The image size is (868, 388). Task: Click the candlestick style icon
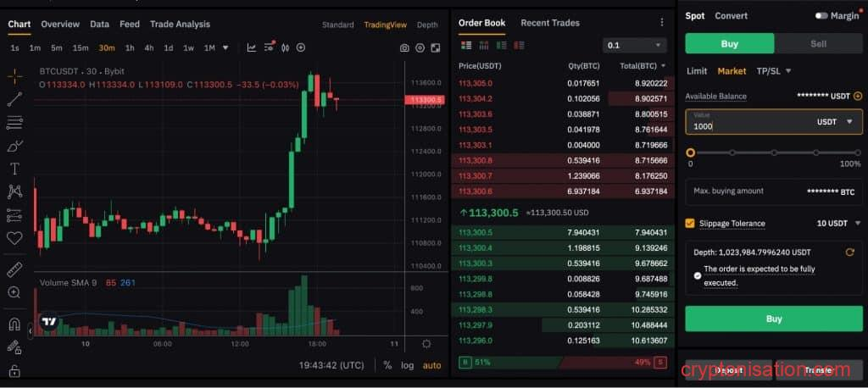coord(286,47)
